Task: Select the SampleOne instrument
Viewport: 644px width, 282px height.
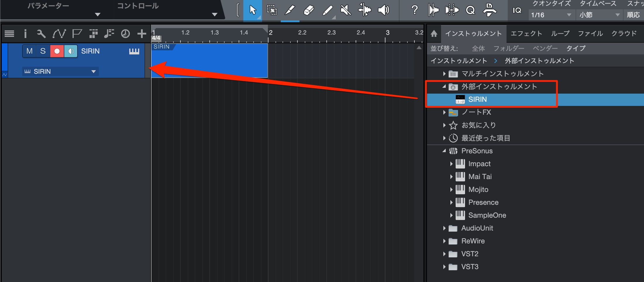Action: 487,215
